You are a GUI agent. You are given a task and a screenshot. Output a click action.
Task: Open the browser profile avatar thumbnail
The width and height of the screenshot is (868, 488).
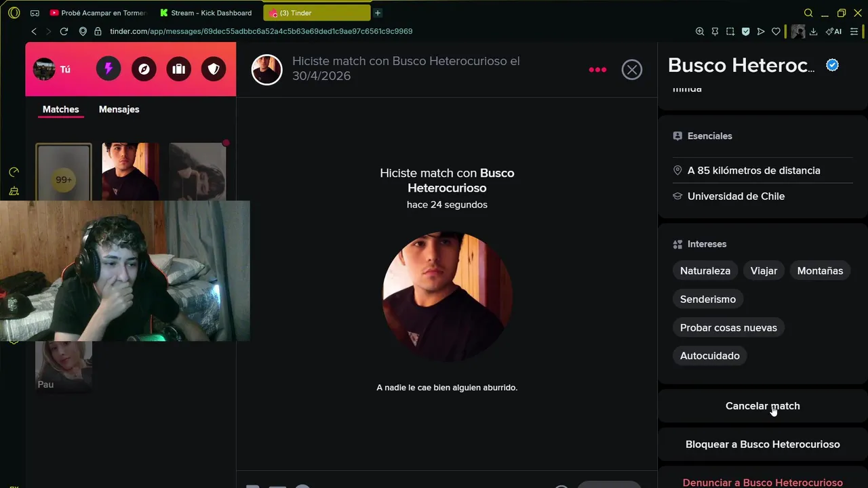pos(798,31)
